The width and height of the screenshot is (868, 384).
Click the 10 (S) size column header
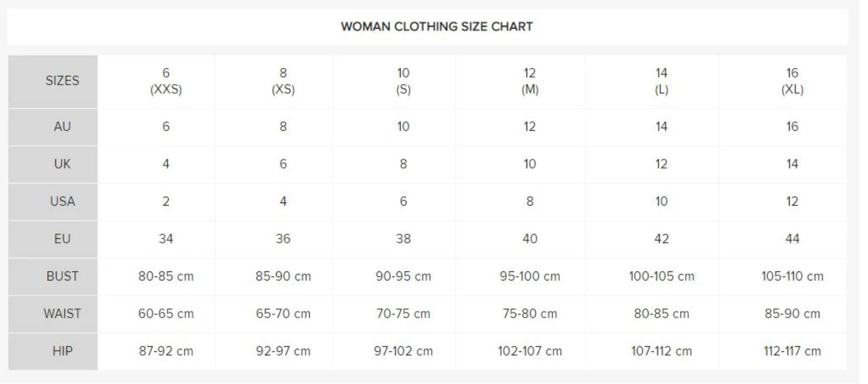pos(404,81)
